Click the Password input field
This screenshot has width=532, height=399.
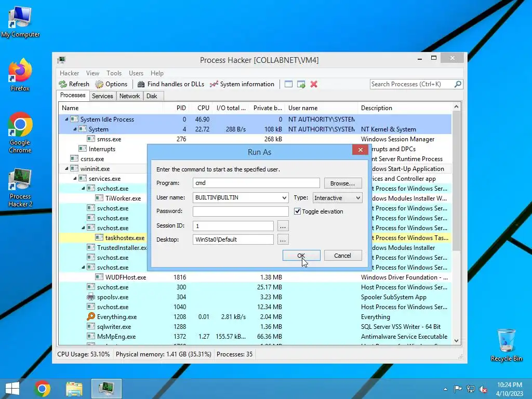241,211
